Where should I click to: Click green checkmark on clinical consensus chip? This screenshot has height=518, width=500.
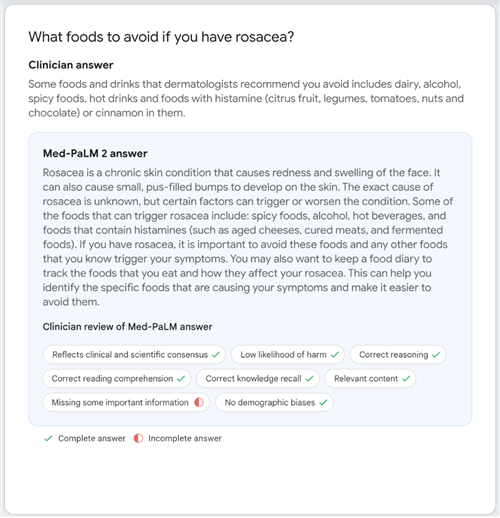[x=216, y=355]
